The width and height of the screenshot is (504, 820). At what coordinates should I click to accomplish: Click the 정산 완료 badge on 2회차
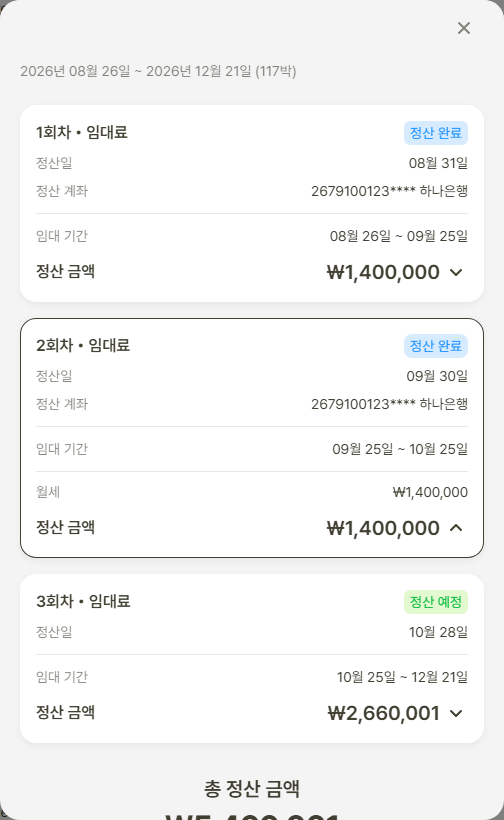pos(436,346)
